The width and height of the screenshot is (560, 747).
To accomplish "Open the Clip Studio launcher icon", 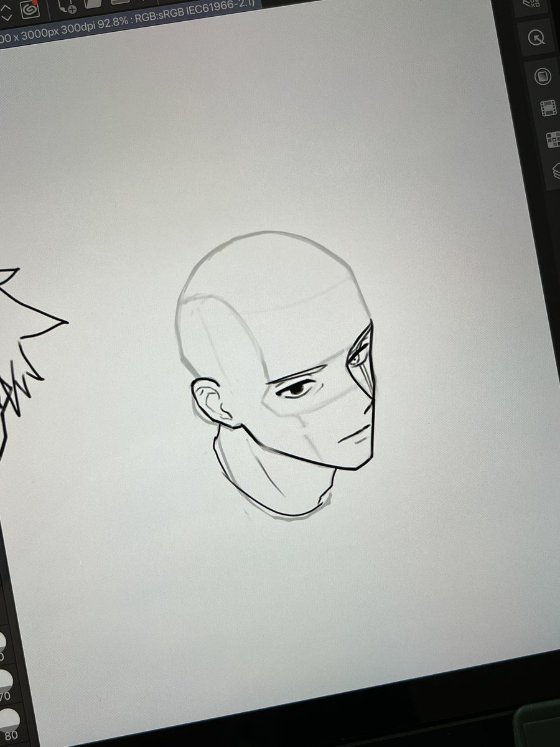I will [29, 8].
